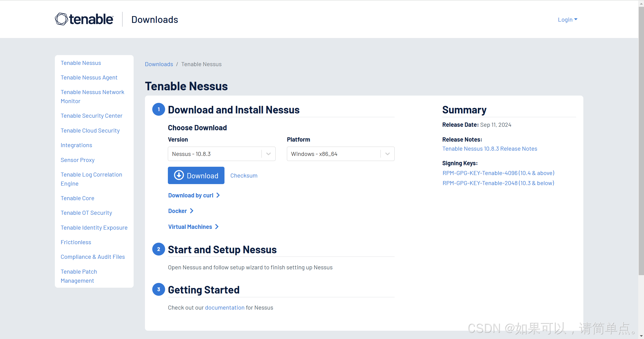The width and height of the screenshot is (644, 339).
Task: Open the Nessus documentation link
Action: 224,308
